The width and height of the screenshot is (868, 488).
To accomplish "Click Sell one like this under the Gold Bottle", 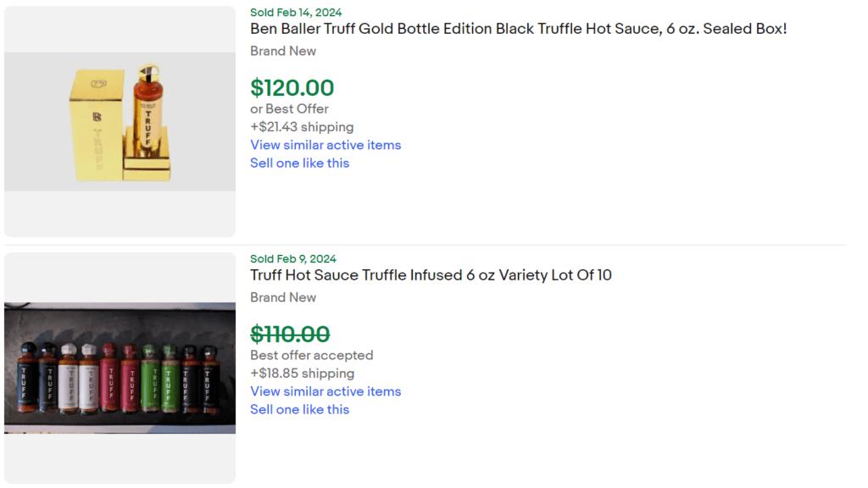I will pos(299,163).
